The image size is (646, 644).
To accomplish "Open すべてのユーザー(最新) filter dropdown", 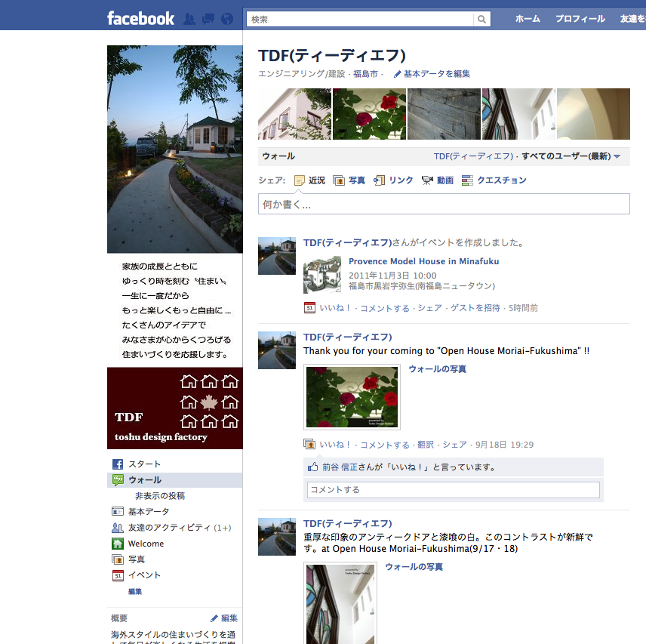I will click(x=571, y=156).
